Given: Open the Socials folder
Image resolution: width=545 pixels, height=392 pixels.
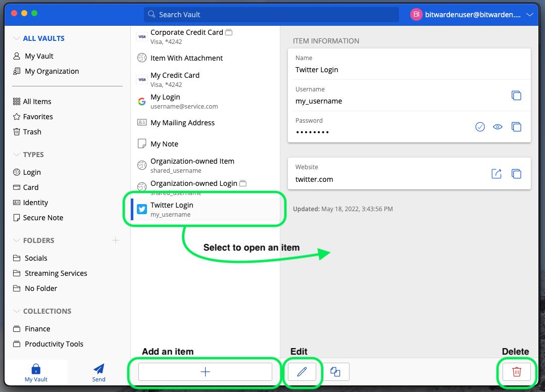Looking at the screenshot, I should tap(30, 258).
